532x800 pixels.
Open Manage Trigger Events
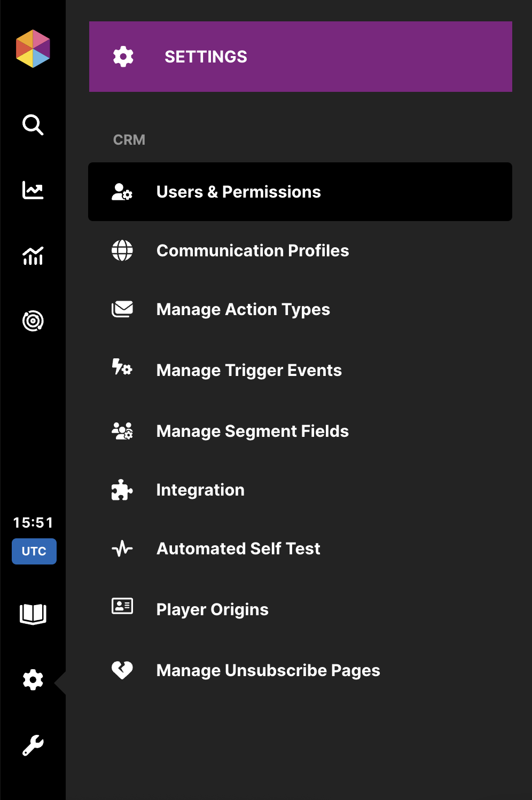pos(249,370)
